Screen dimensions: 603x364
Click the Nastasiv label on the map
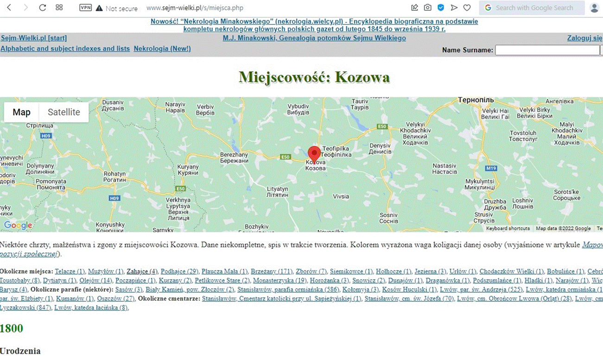pyautogui.click(x=445, y=169)
